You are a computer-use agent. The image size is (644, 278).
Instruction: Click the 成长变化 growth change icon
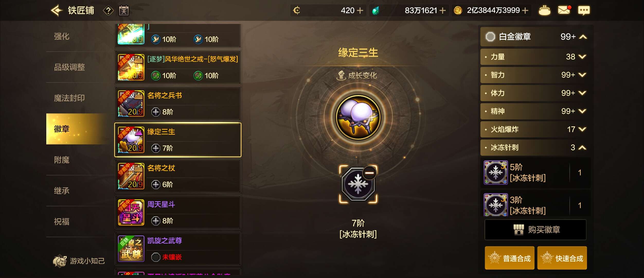pyautogui.click(x=341, y=75)
